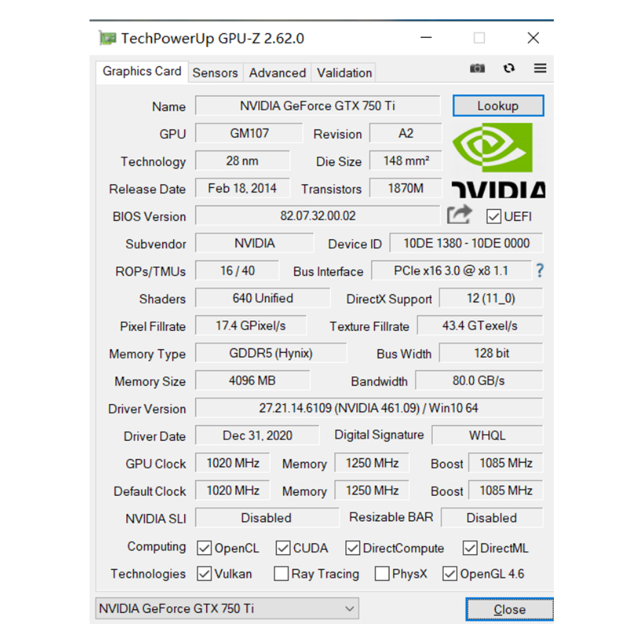Click the Close button
644x644 pixels.
click(509, 609)
